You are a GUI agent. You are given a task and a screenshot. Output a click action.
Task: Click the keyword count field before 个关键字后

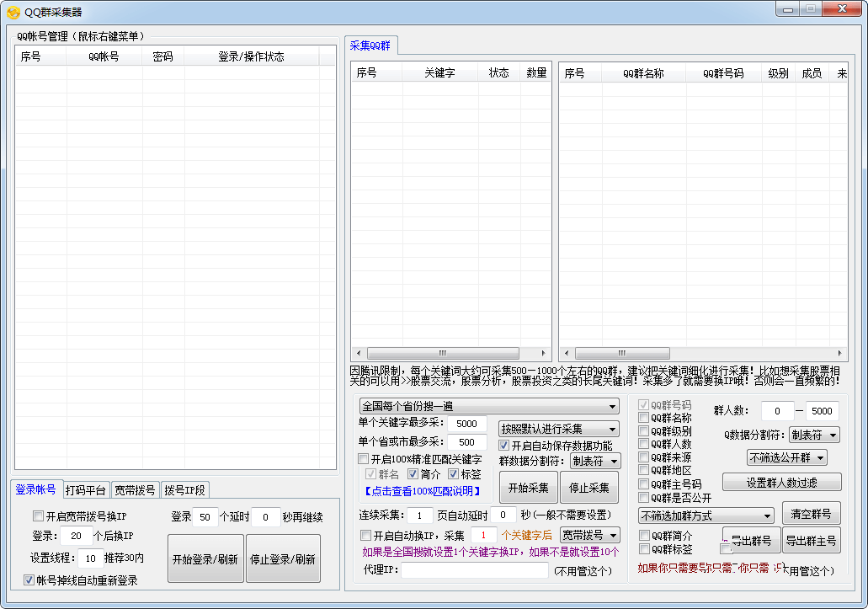pos(483,535)
